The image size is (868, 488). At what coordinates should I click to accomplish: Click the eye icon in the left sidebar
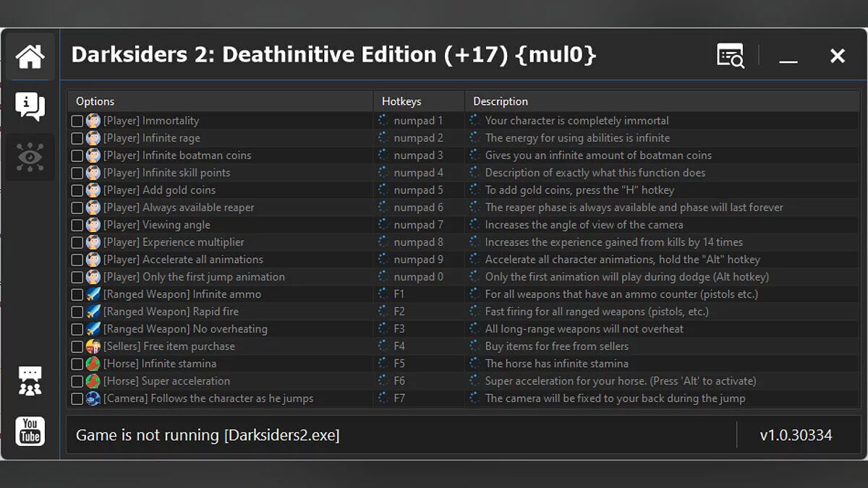tap(30, 157)
